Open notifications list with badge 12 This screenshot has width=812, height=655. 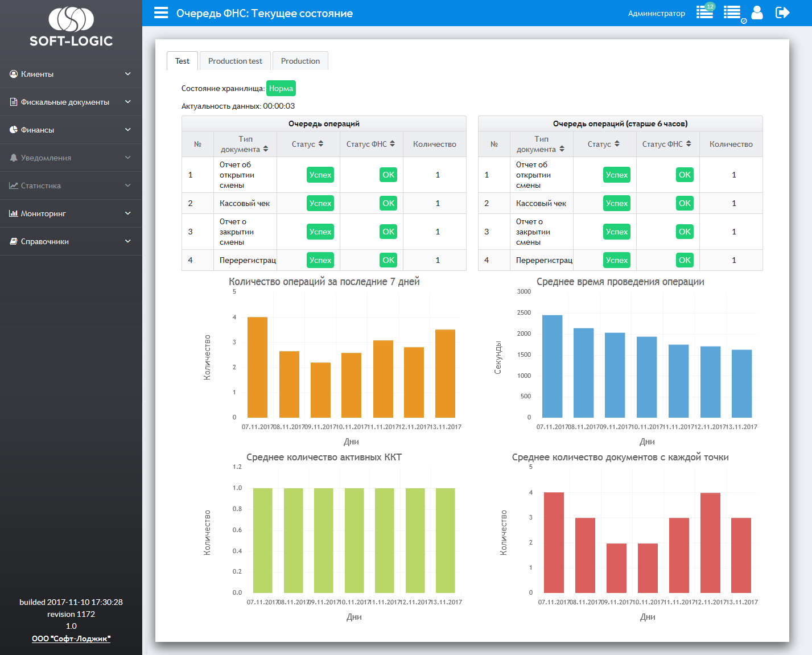point(705,11)
